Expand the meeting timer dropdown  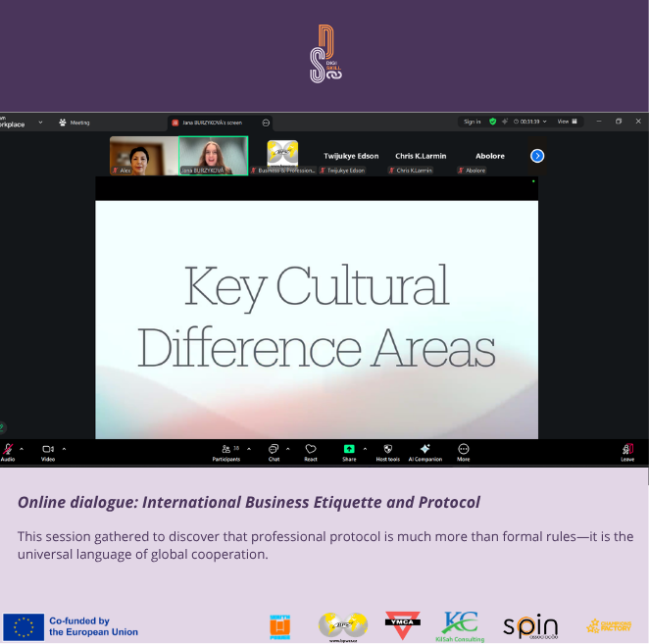coord(530,122)
